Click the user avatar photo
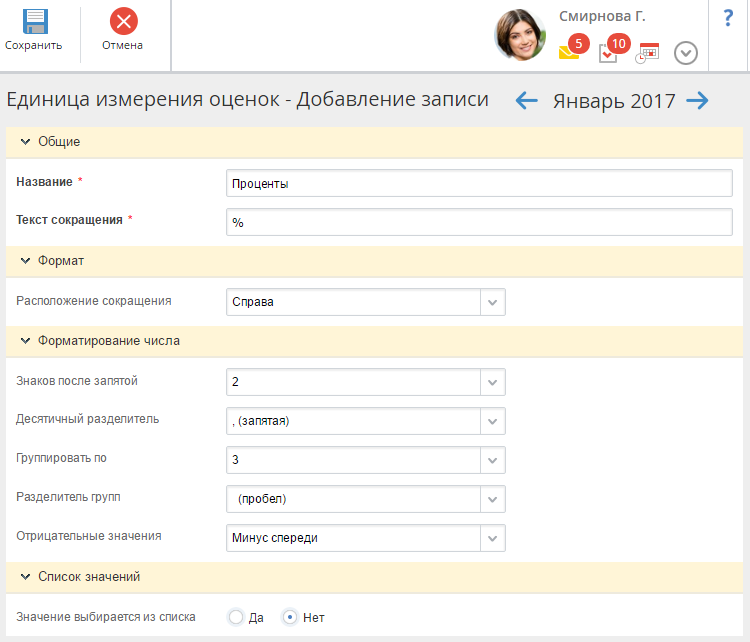The width and height of the screenshot is (750, 642). click(x=520, y=35)
